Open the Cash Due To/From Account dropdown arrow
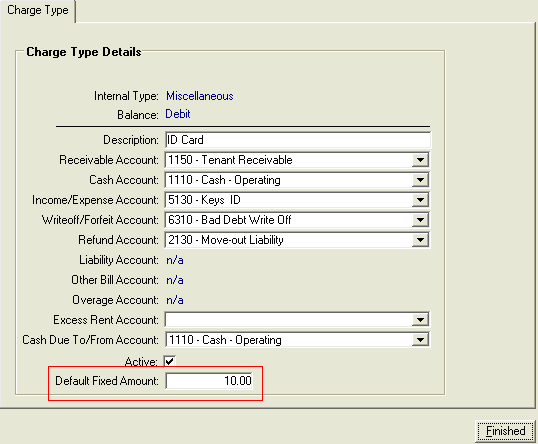The image size is (538, 444). (420, 340)
